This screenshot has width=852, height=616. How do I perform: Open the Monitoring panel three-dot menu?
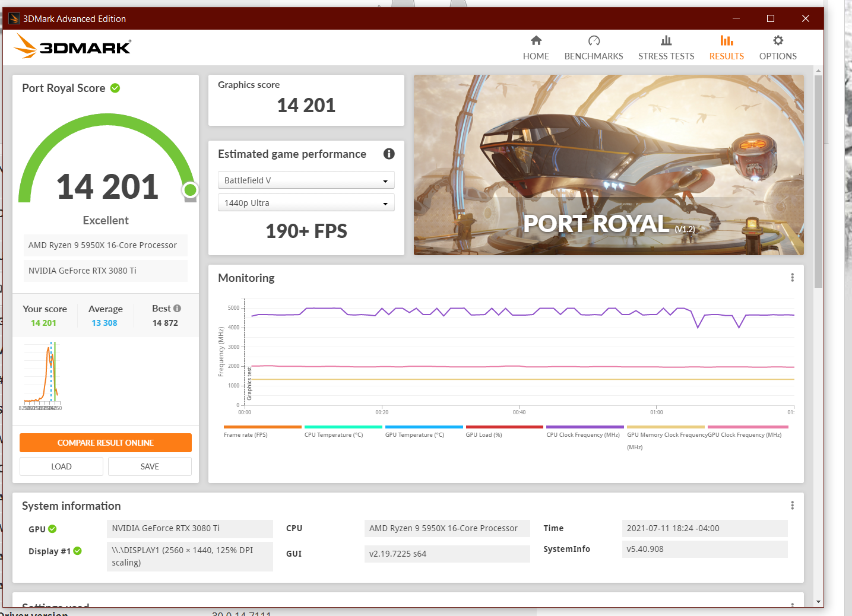point(792,278)
